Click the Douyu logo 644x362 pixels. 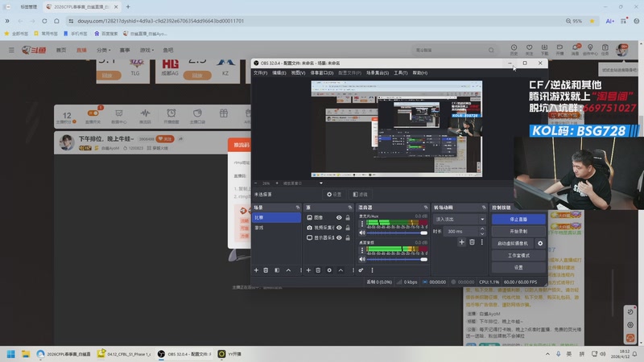tap(34, 50)
